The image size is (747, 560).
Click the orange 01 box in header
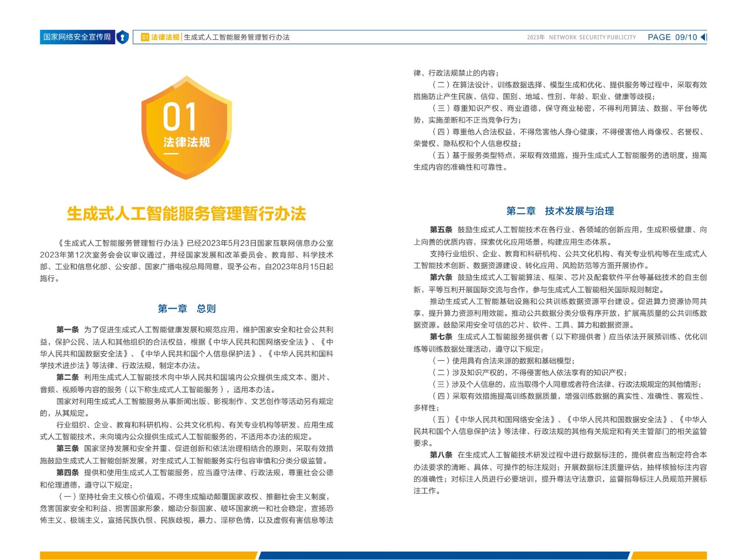click(145, 37)
